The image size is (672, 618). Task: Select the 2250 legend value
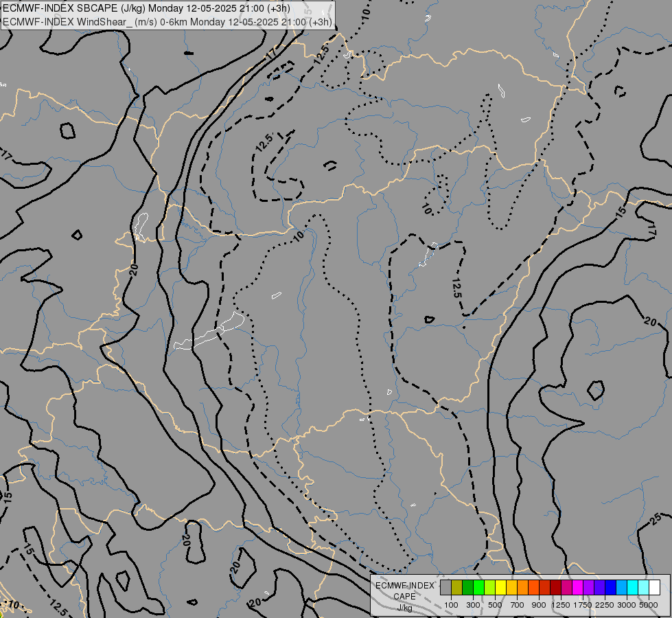point(605,605)
